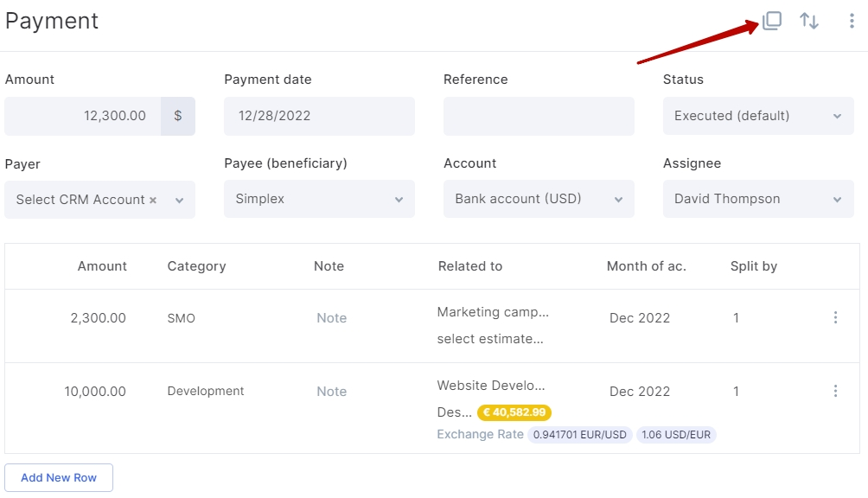Click the Payment date field

pyautogui.click(x=319, y=116)
